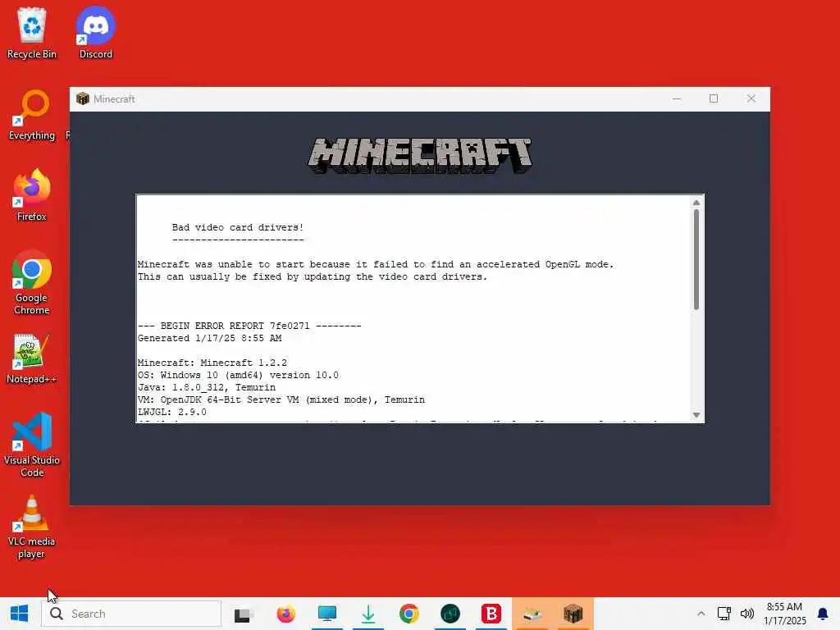This screenshot has height=630, width=840.
Task: Click the 'Minecraft: Minecraft 1.2.2' line
Action: click(212, 363)
